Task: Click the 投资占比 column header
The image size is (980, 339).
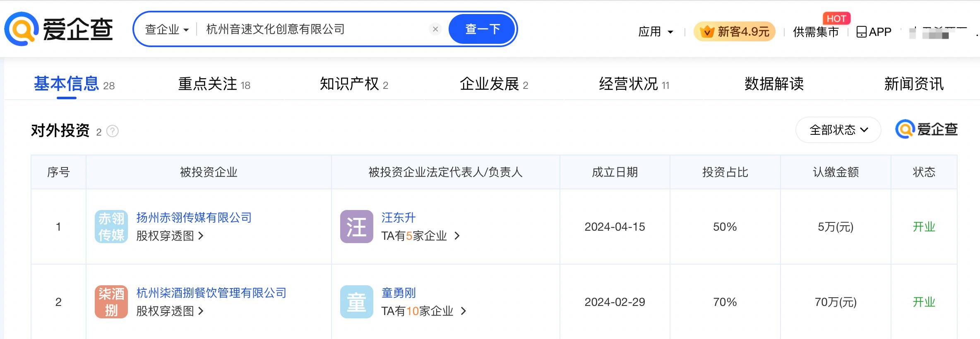Action: pos(725,172)
